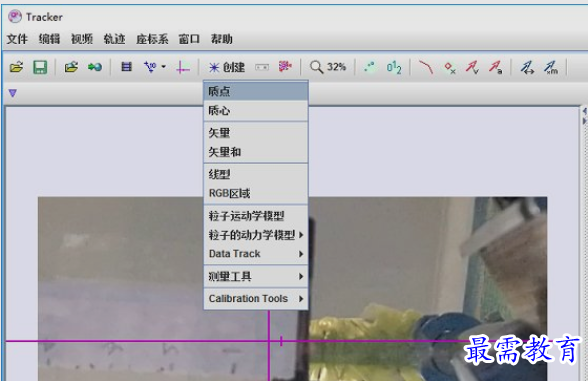The width and height of the screenshot is (588, 381).
Task: Expand the Data Track submenu
Action: 256,254
